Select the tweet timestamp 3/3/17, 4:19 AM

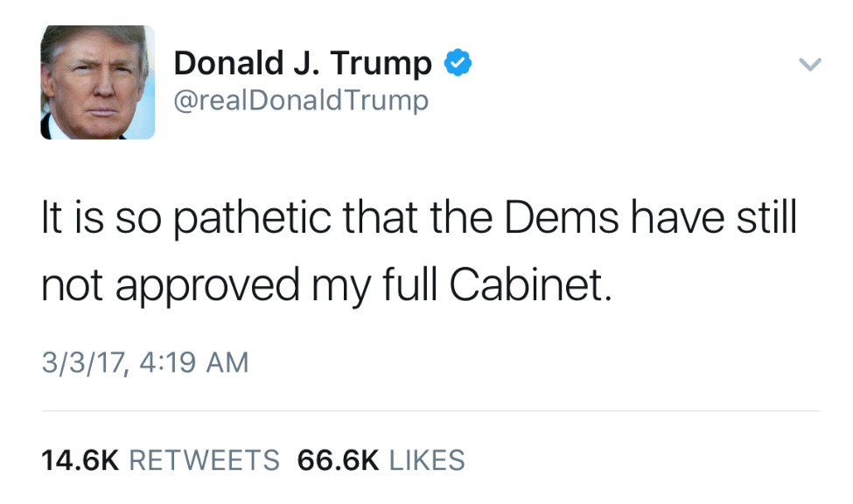145,363
